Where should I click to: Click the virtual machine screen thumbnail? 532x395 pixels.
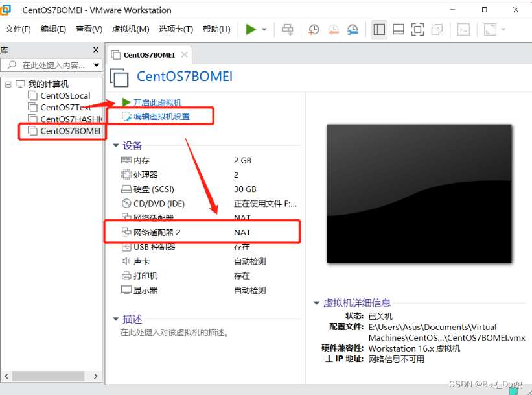pos(419,193)
